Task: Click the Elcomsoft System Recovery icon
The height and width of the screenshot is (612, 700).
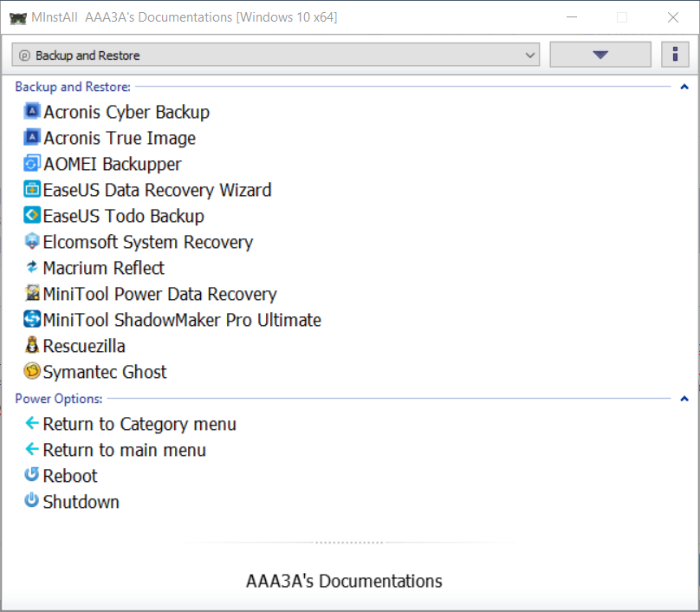Action: 32,241
